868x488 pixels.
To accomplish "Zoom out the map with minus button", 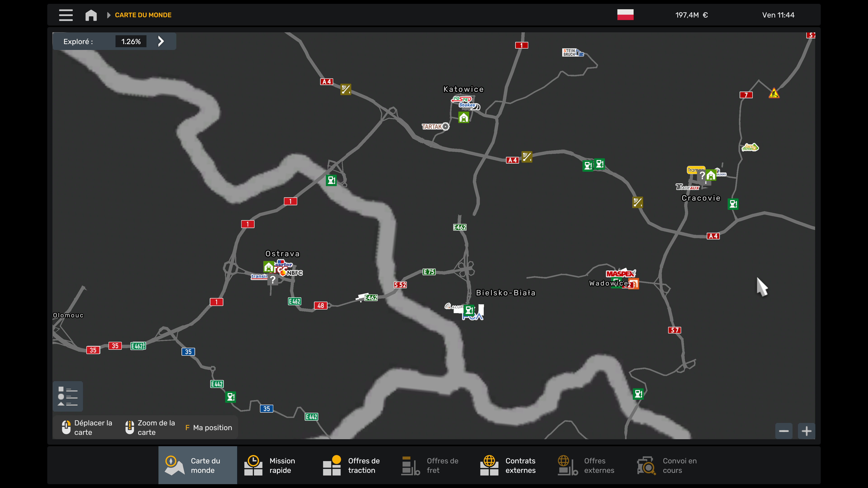I will (784, 431).
